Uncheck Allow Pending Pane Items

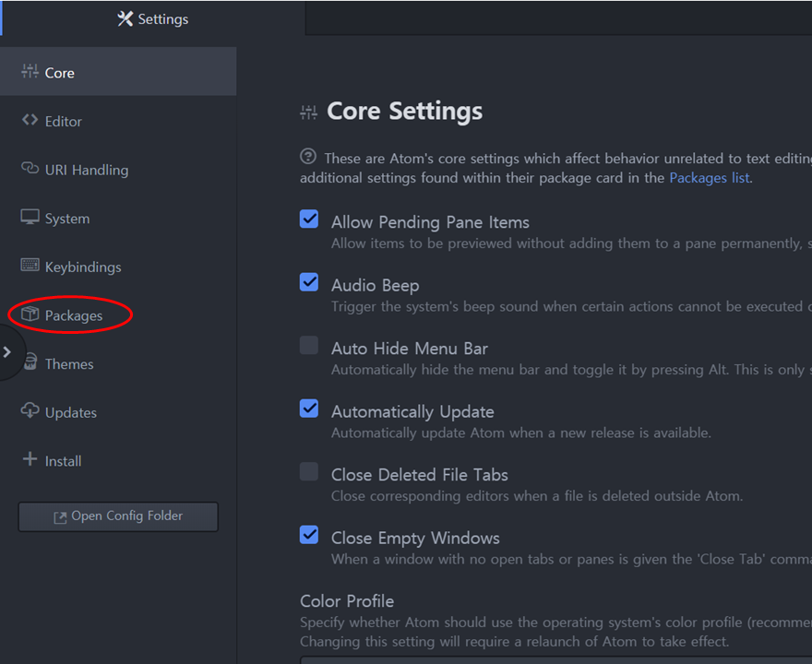pos(309,219)
